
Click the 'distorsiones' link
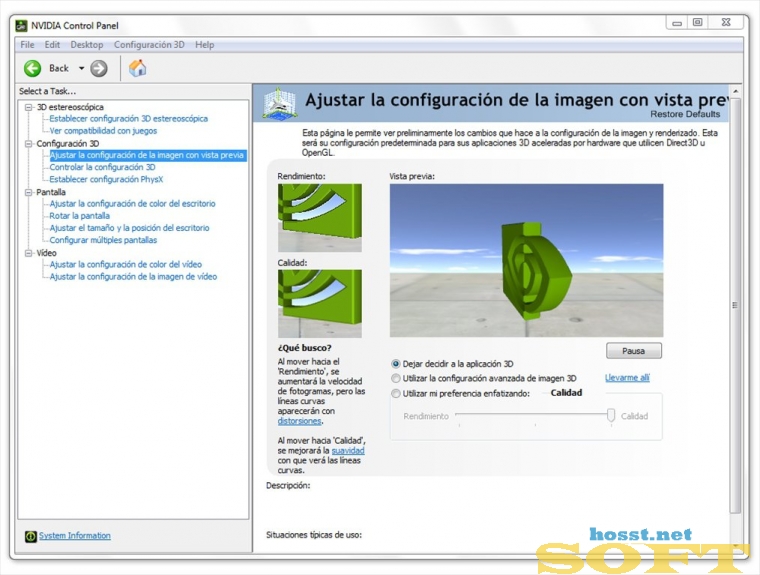pos(300,421)
